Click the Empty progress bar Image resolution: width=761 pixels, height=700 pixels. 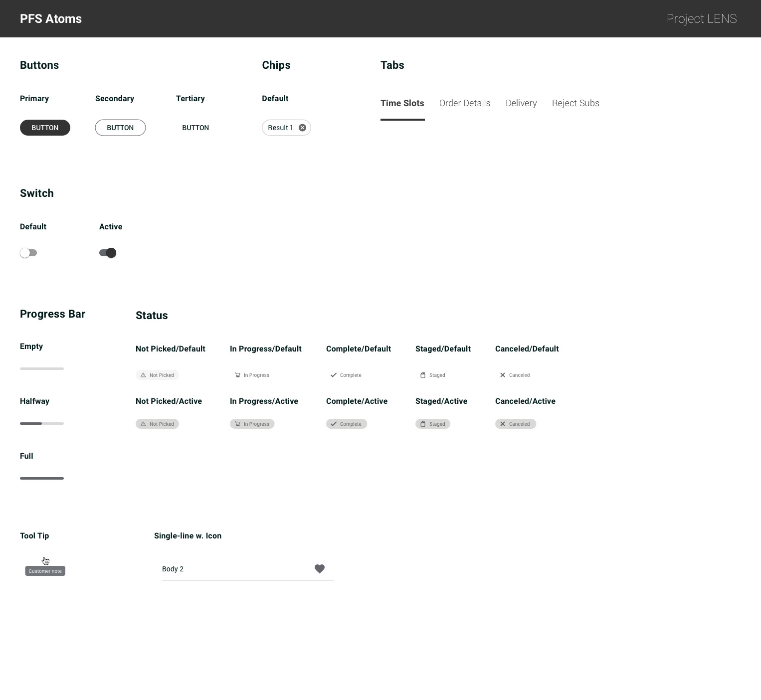[42, 368]
